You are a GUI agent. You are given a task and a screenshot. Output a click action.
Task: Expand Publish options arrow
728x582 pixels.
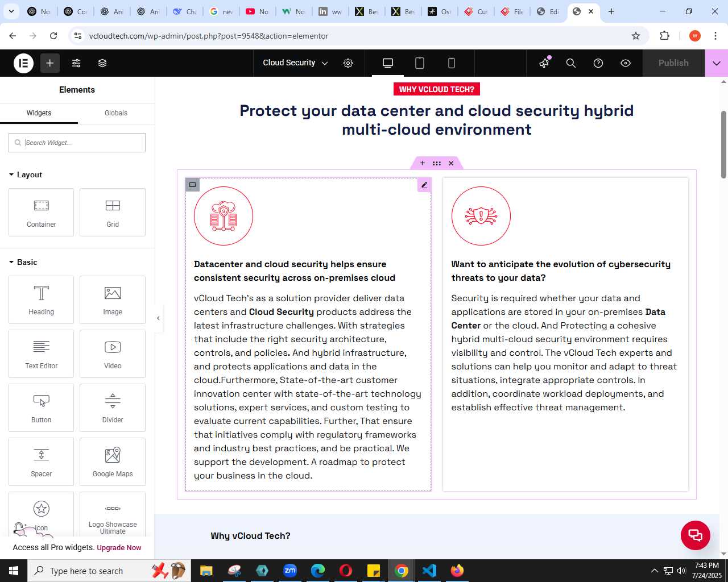(x=717, y=63)
